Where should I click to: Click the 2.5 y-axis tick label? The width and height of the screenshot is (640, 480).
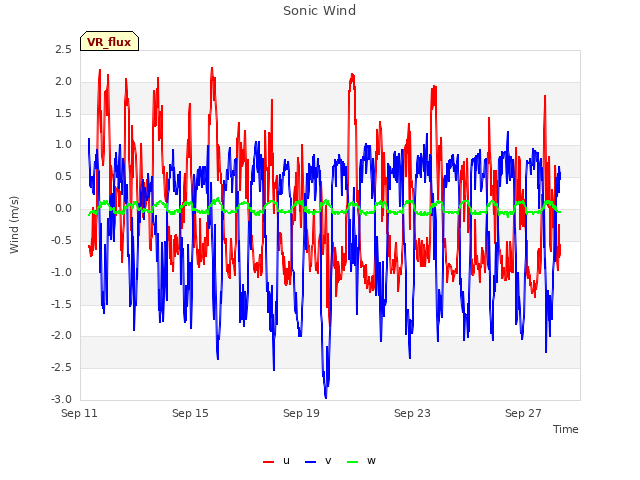click(x=63, y=49)
